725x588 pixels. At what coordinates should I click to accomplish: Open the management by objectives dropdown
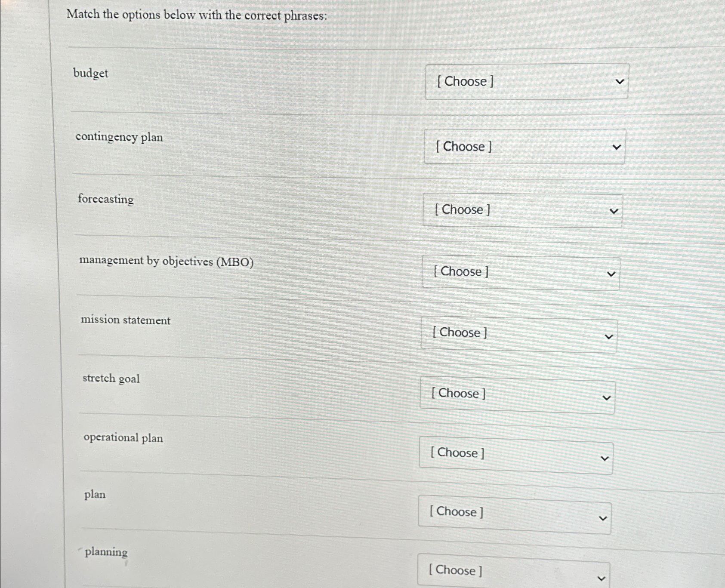point(520,273)
